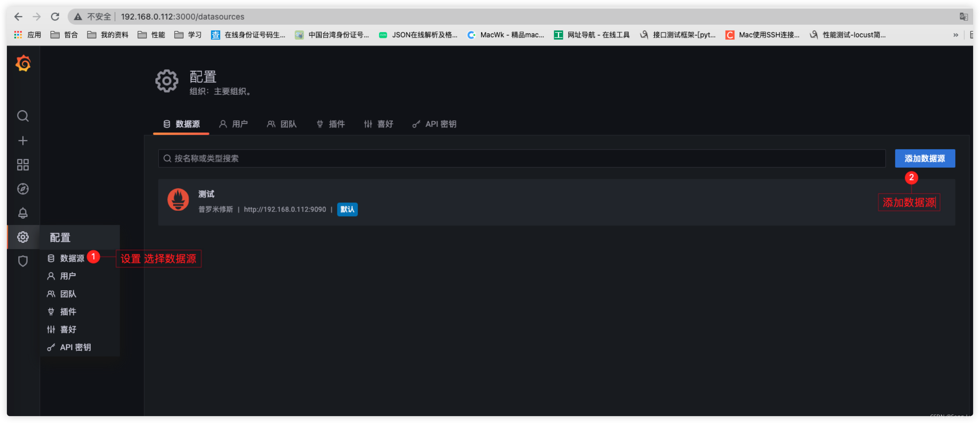This screenshot has height=423, width=980.
Task: Focus the 按名称或类型搜索 search field
Action: click(521, 158)
